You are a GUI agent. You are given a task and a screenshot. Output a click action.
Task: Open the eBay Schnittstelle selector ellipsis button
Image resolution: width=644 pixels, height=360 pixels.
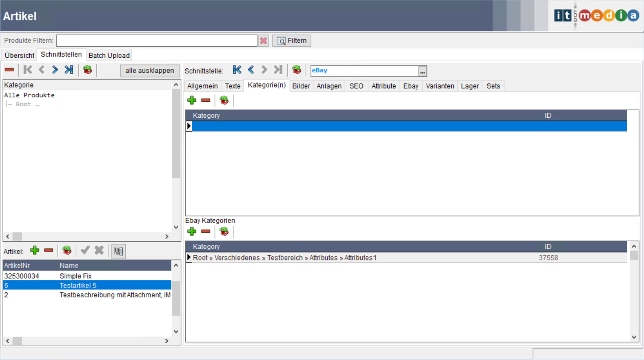[x=422, y=71]
